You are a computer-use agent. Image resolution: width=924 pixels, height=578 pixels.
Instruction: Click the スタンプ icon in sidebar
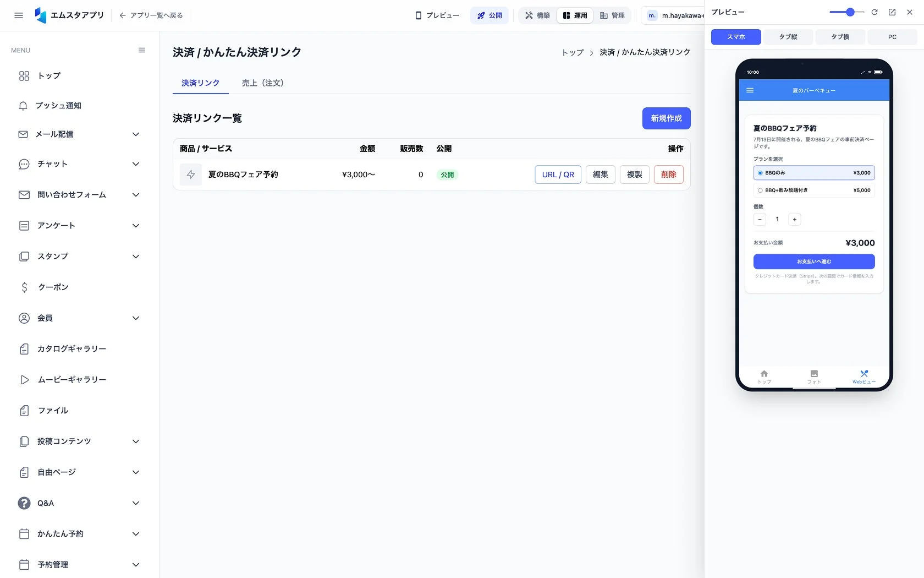24,257
